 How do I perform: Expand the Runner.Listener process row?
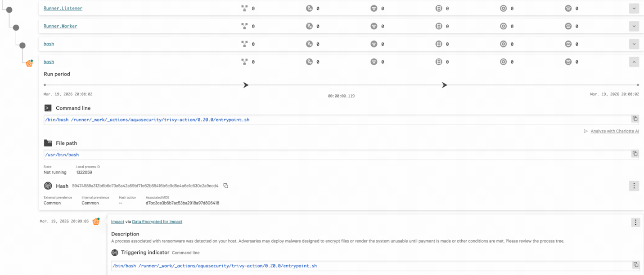pos(634,8)
